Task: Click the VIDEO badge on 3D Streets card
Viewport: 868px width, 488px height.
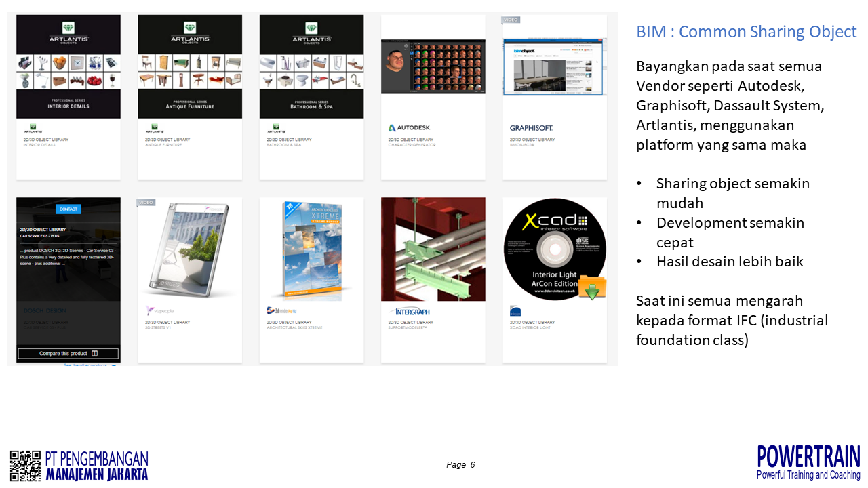Action: point(146,202)
